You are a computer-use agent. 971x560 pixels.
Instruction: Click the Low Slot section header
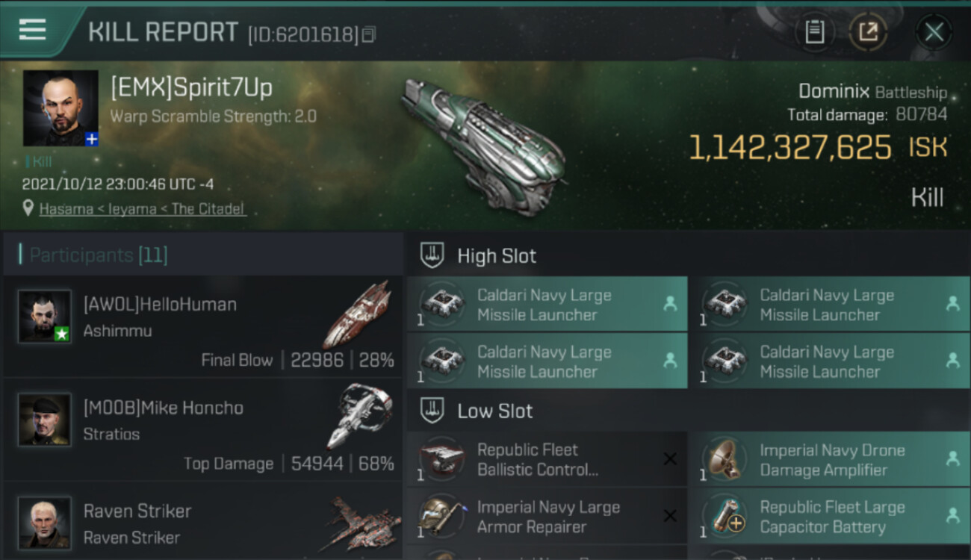[494, 411]
